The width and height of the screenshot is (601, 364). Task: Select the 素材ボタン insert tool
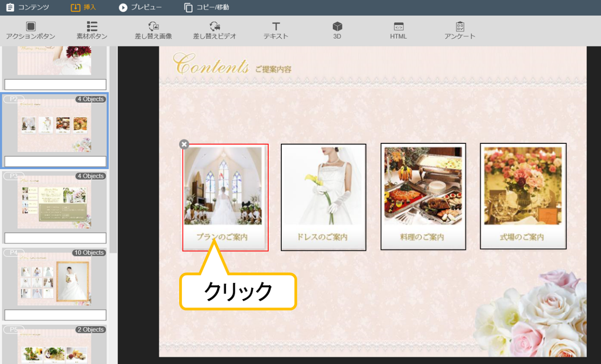(x=92, y=30)
